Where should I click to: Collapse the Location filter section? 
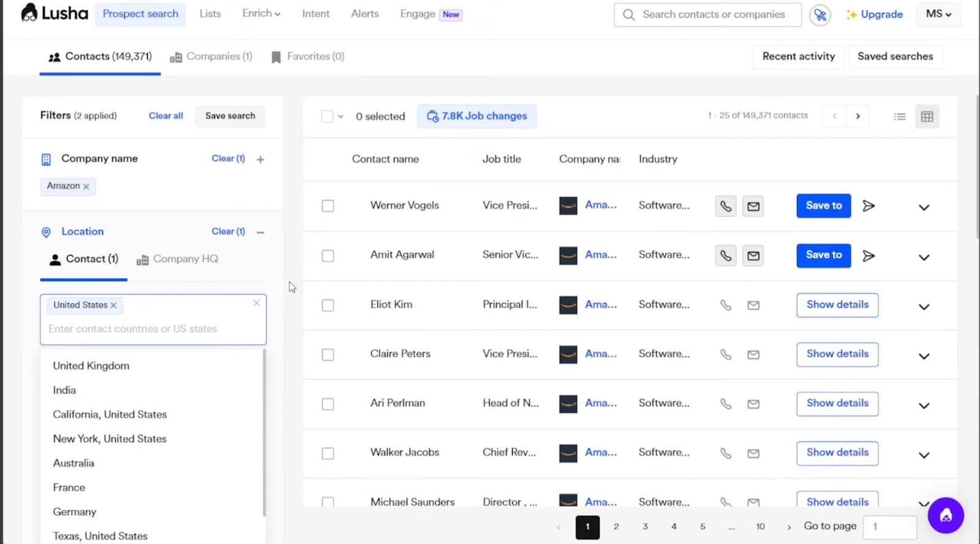click(x=260, y=232)
